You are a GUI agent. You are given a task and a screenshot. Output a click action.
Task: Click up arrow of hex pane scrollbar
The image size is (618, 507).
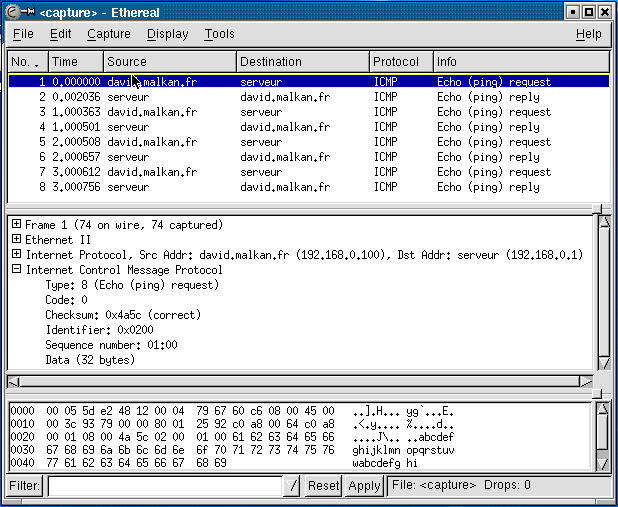603,410
